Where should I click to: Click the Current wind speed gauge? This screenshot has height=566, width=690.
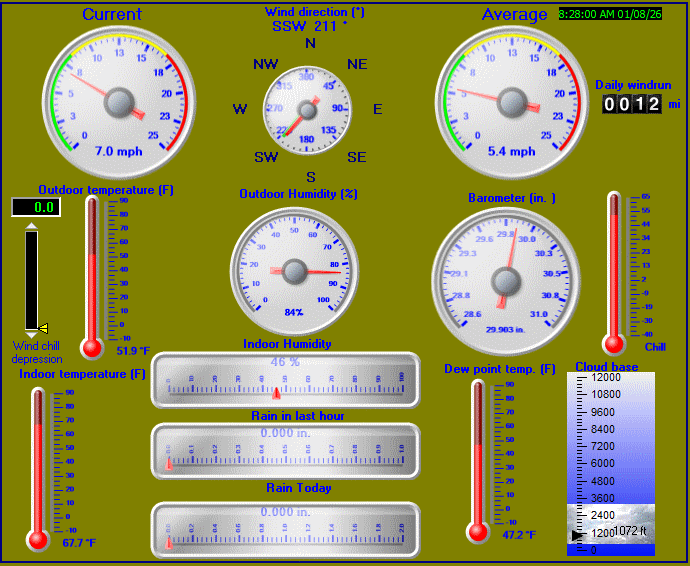point(118,100)
